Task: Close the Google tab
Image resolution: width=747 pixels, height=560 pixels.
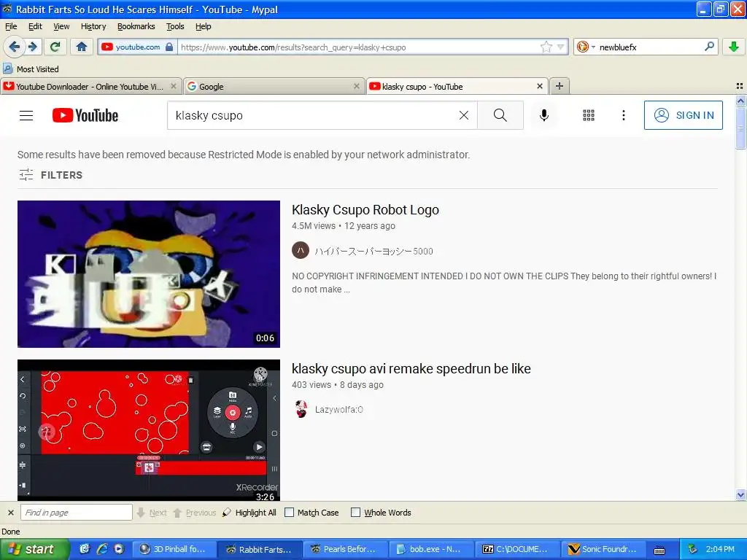Action: pos(356,86)
